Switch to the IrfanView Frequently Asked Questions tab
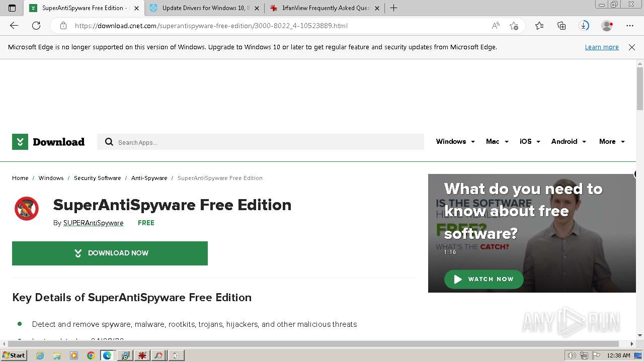Viewport: 644px width, 362px height. pyautogui.click(x=325, y=8)
